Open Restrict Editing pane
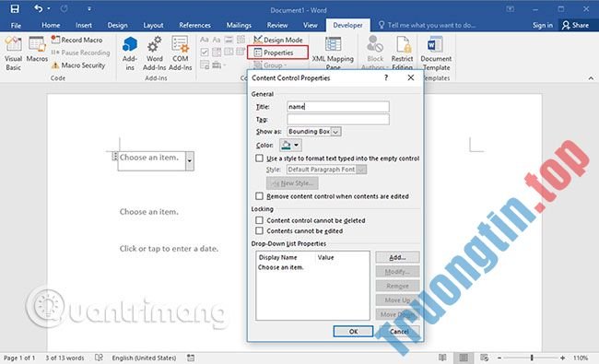The image size is (599, 364). coord(403,53)
